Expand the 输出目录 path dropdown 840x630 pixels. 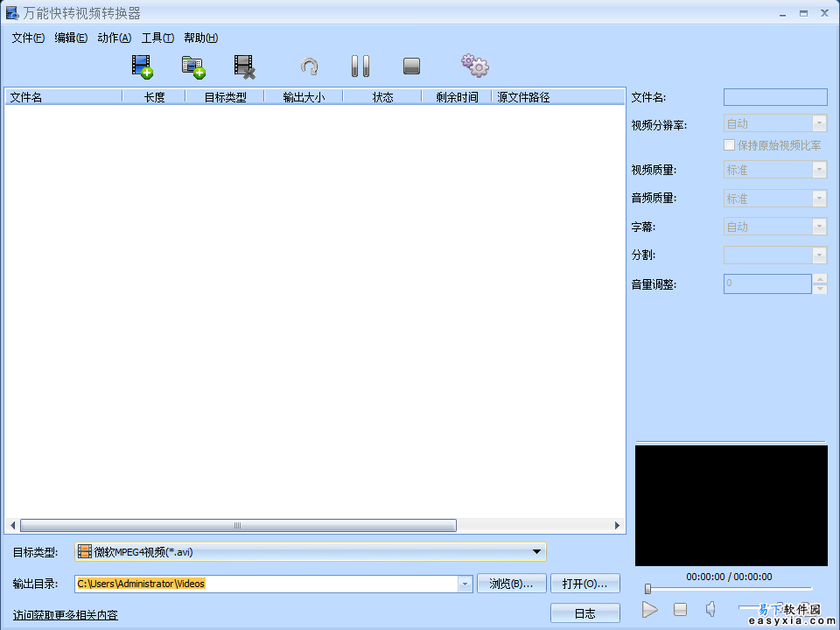coord(465,584)
